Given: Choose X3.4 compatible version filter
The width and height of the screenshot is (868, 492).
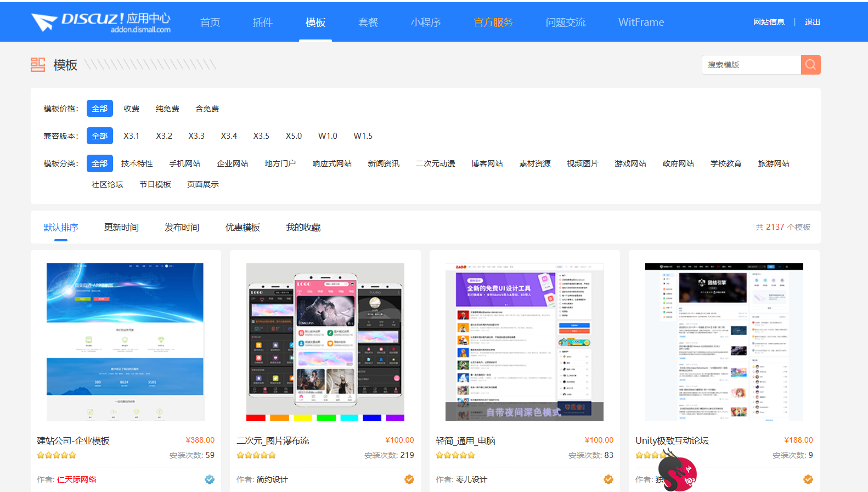Looking at the screenshot, I should [x=229, y=136].
